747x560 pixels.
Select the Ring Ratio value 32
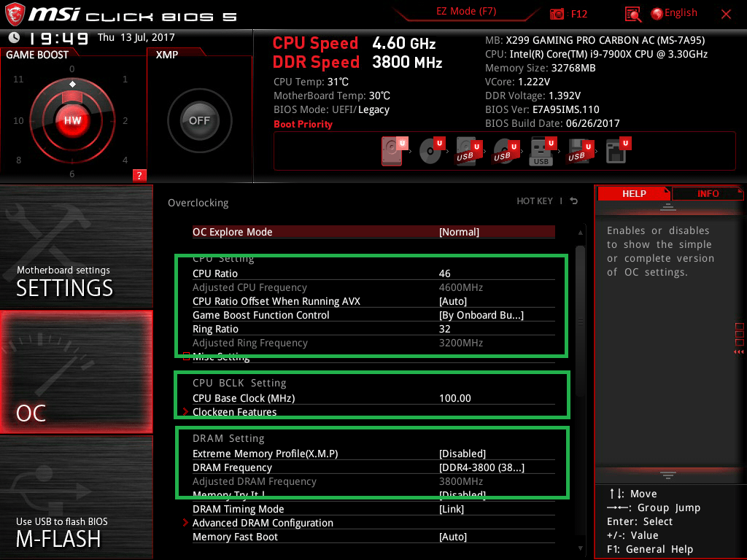tap(444, 329)
